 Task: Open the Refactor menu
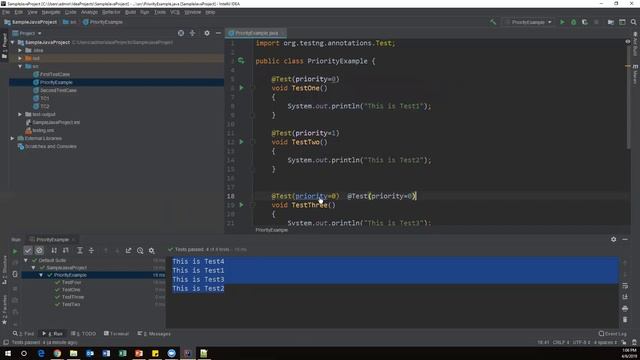(x=111, y=12)
